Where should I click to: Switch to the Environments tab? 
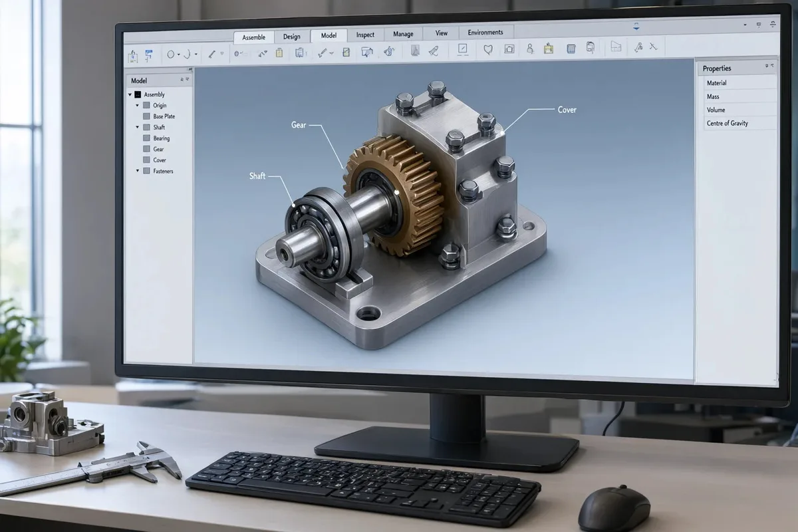pos(485,33)
